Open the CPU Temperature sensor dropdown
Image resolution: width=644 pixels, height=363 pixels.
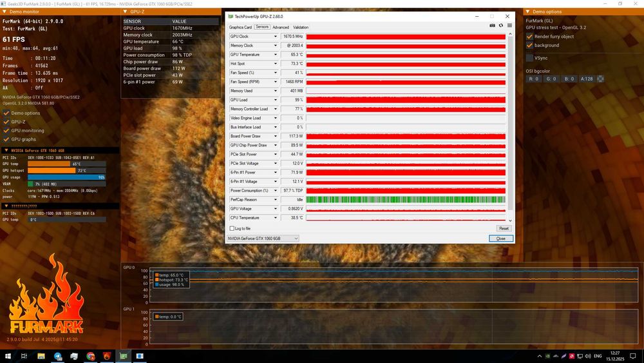click(275, 218)
